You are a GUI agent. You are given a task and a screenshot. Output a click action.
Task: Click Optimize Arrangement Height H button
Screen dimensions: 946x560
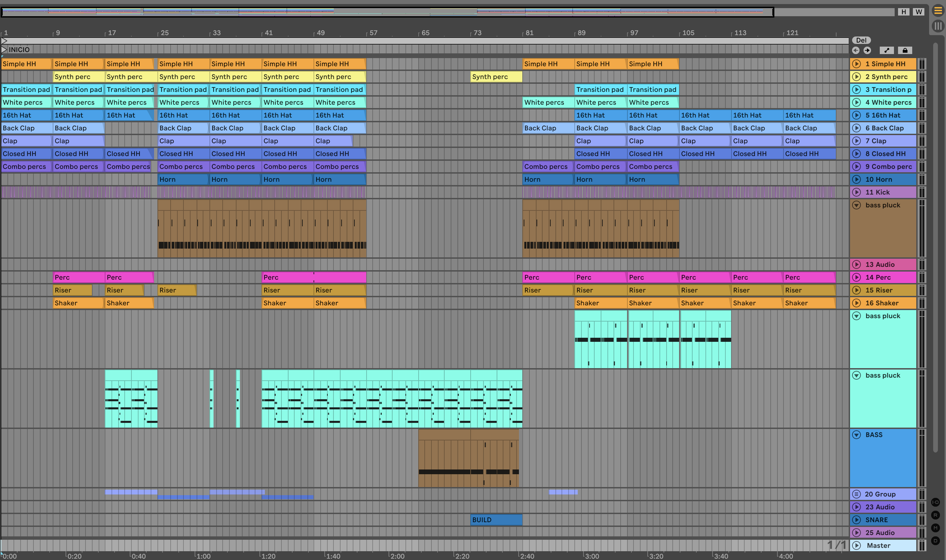coord(904,12)
